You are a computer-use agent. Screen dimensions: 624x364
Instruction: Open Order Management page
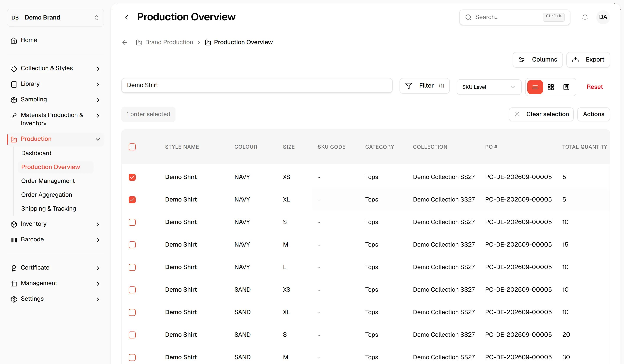coord(48,181)
